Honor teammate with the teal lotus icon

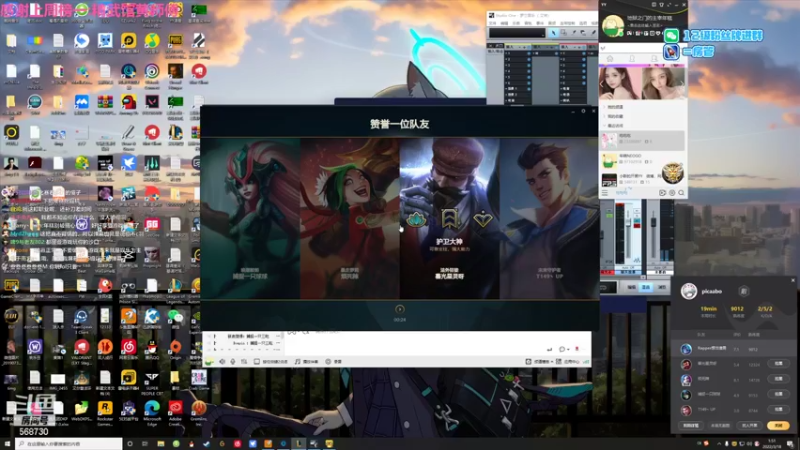pos(416,219)
